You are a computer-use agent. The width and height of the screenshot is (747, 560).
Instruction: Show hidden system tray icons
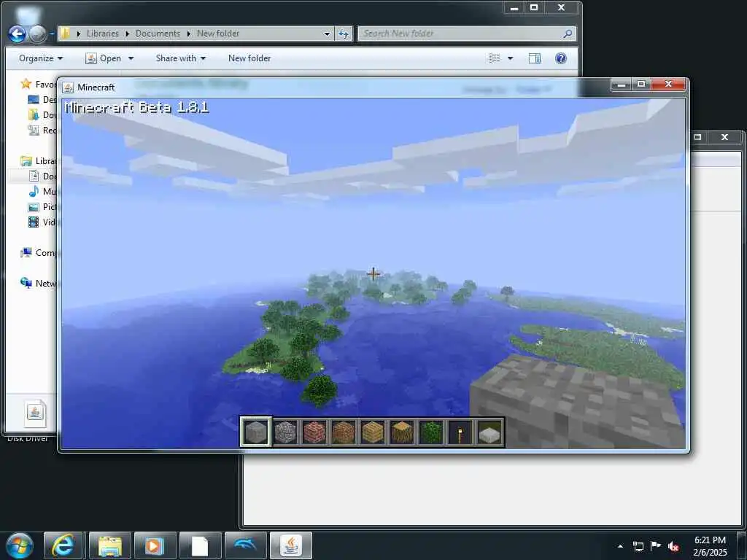click(x=620, y=546)
